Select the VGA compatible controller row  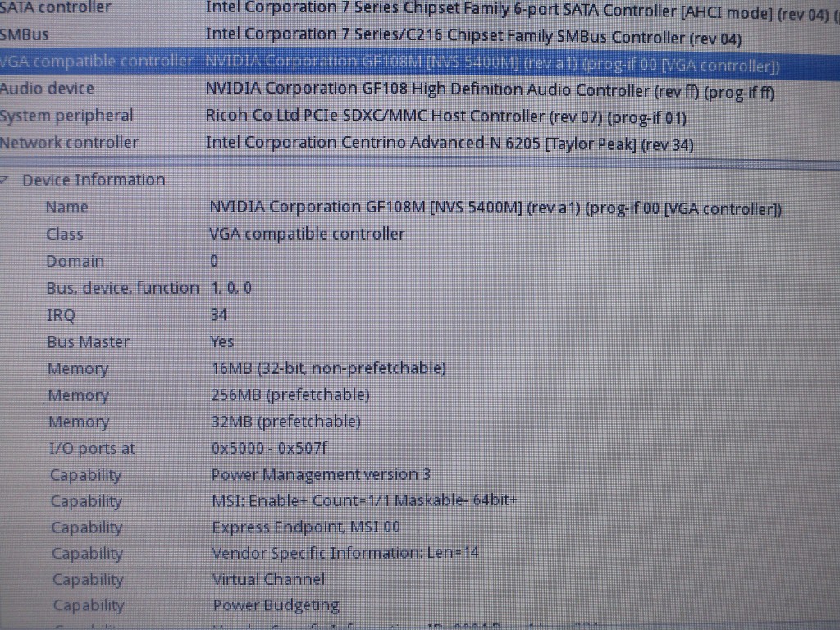420,64
